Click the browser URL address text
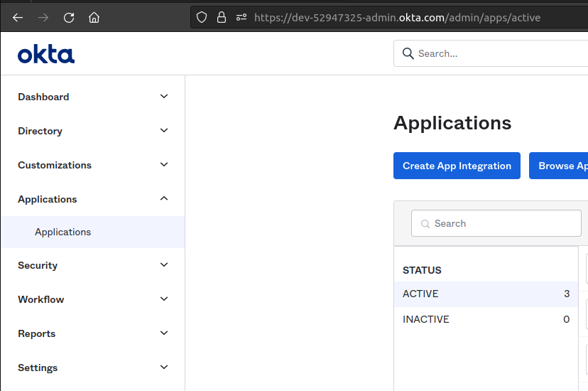The height and width of the screenshot is (391, 588). pos(397,18)
